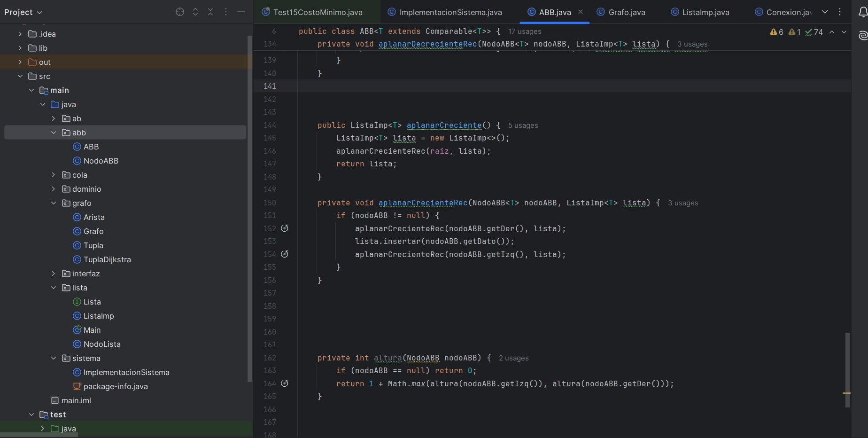
Task: Collapse the main module folder
Action: (x=31, y=90)
